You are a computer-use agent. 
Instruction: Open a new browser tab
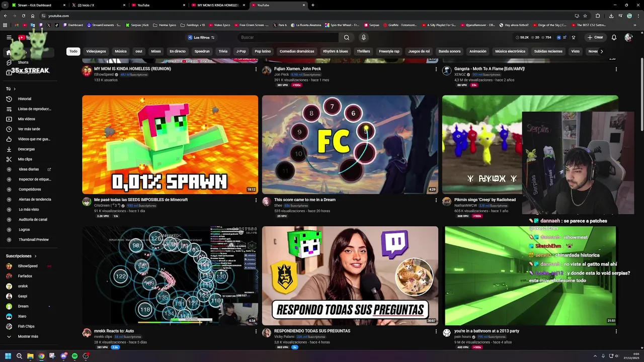pyautogui.click(x=313, y=5)
